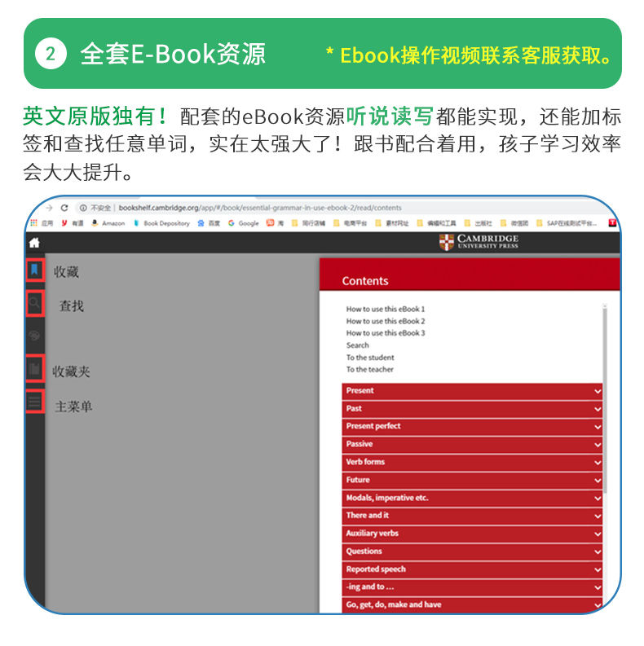Expand the Modals, imperative etc. chevron
Screen dimensions: 644x646
[598, 498]
